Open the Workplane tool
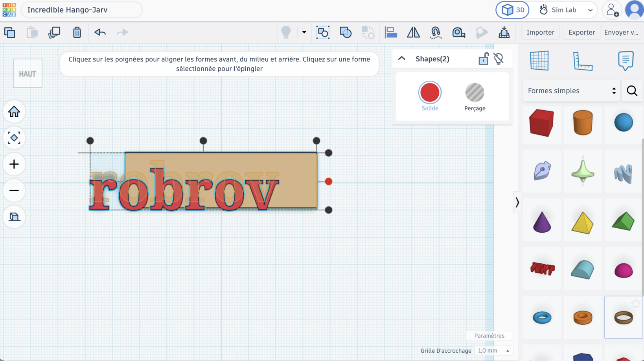Screen dimensions: 644x361 coord(539,61)
